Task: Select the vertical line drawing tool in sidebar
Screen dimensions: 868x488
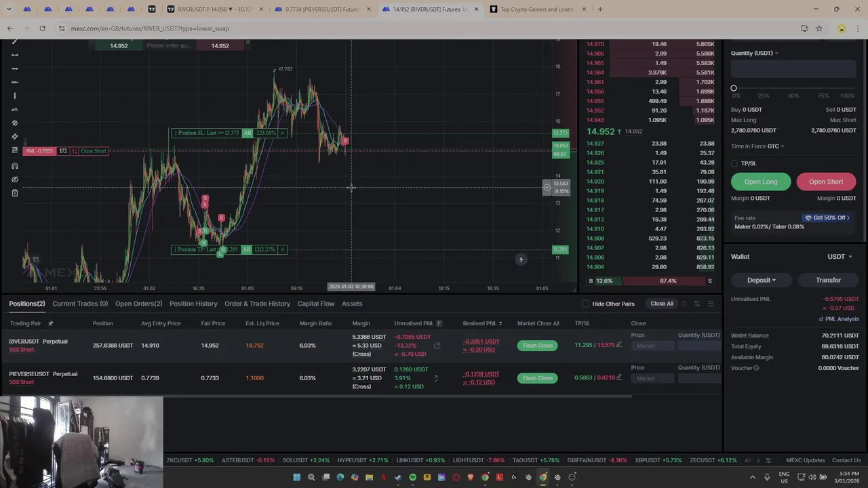Action: point(15,96)
